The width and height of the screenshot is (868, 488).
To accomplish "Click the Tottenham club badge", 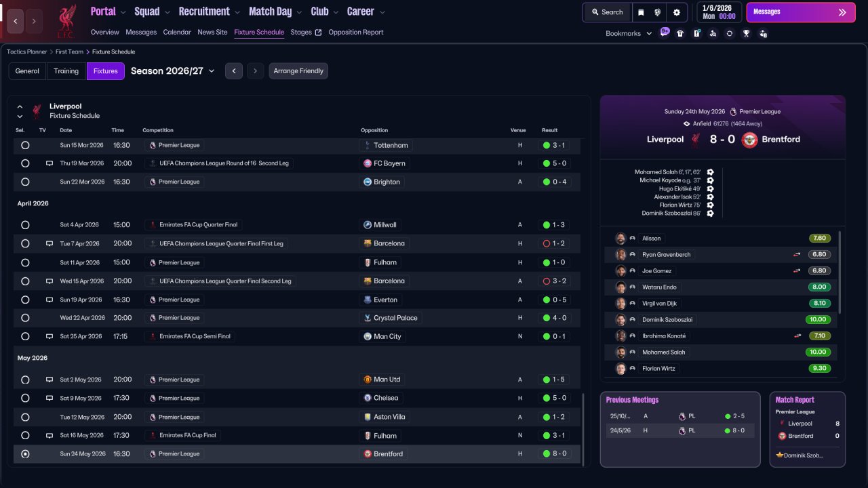I will point(368,145).
